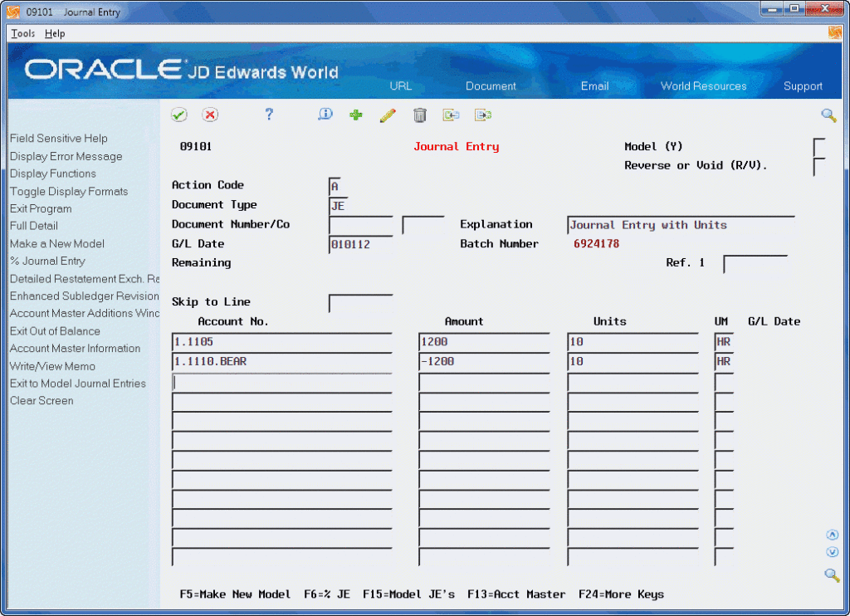Click the pencil Change icon
The image size is (850, 616).
pos(388,115)
